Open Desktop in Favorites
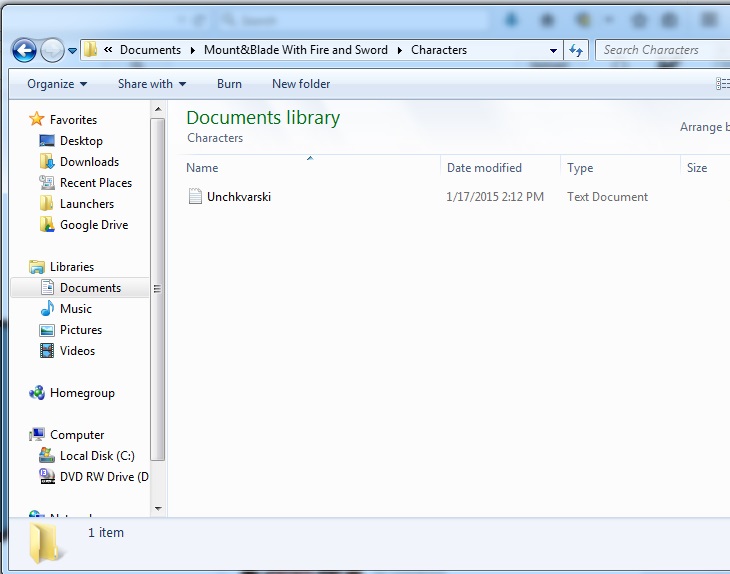Image resolution: width=730 pixels, height=574 pixels. (81, 141)
